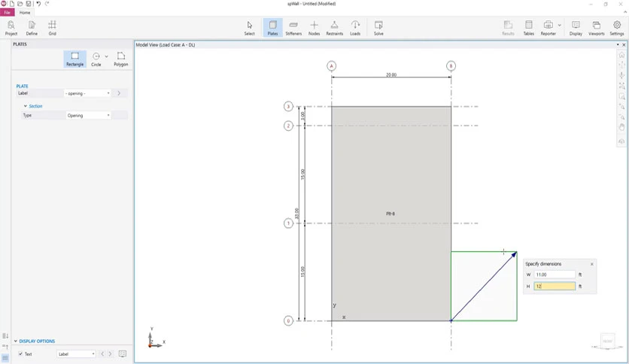Choose the Loads tool
629x364 pixels.
tap(355, 28)
